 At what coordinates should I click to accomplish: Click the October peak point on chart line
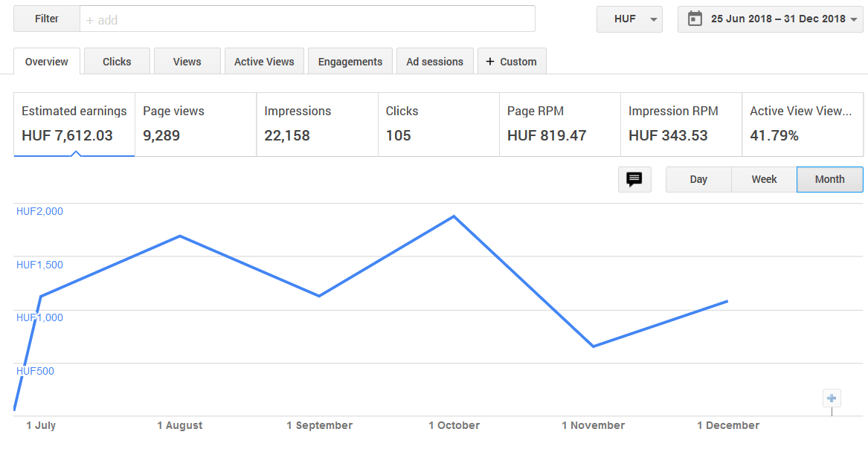(454, 216)
